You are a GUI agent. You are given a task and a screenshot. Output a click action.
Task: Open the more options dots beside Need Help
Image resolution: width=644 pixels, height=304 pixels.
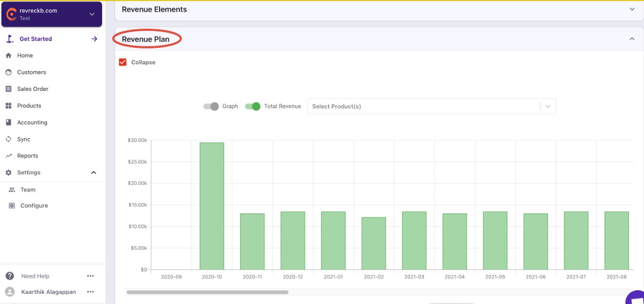tap(90, 276)
